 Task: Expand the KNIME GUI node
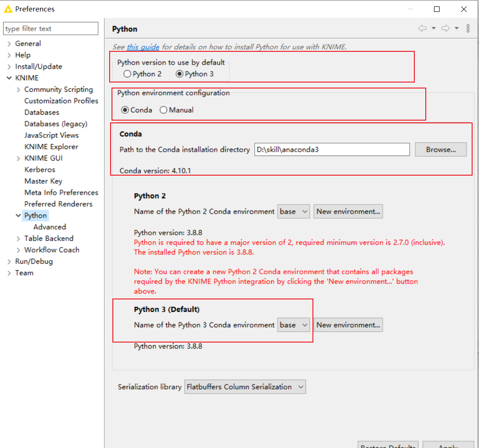tap(18, 159)
